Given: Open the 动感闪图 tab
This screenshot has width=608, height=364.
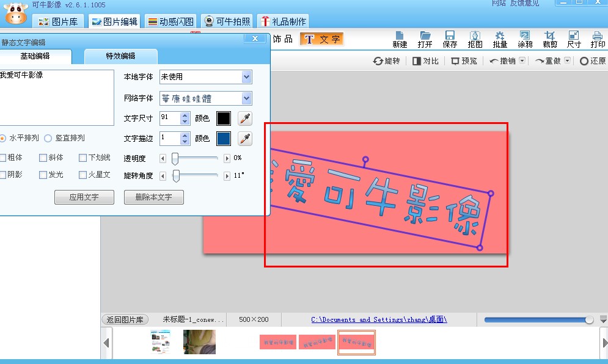Looking at the screenshot, I should coord(170,22).
